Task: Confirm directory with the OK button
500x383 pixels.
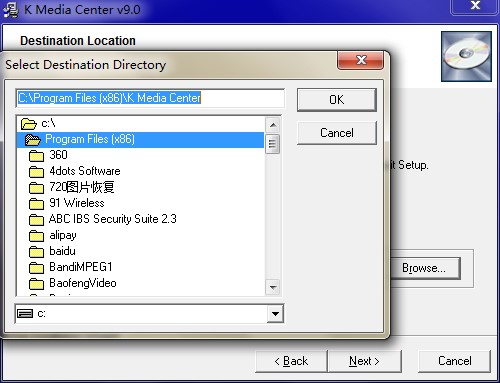Action: click(x=337, y=100)
